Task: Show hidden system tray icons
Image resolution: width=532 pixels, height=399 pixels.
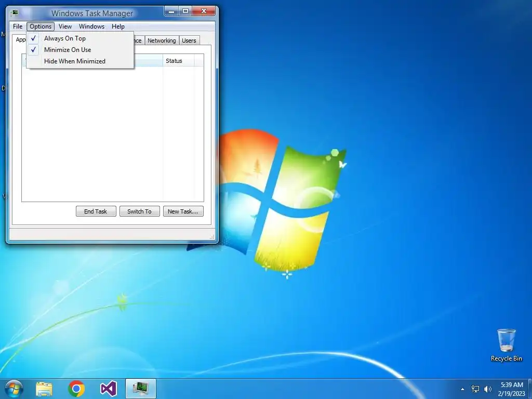Action: pos(462,389)
